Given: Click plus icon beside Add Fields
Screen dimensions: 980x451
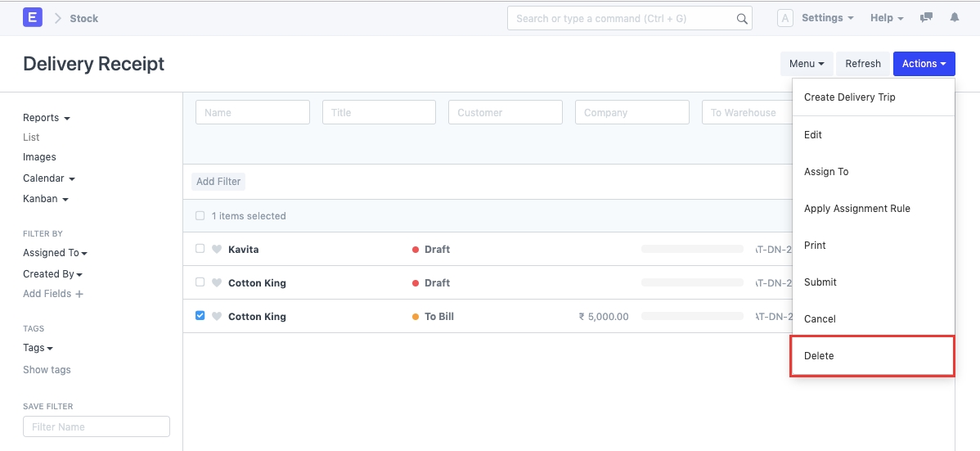Looking at the screenshot, I should coord(79,294).
